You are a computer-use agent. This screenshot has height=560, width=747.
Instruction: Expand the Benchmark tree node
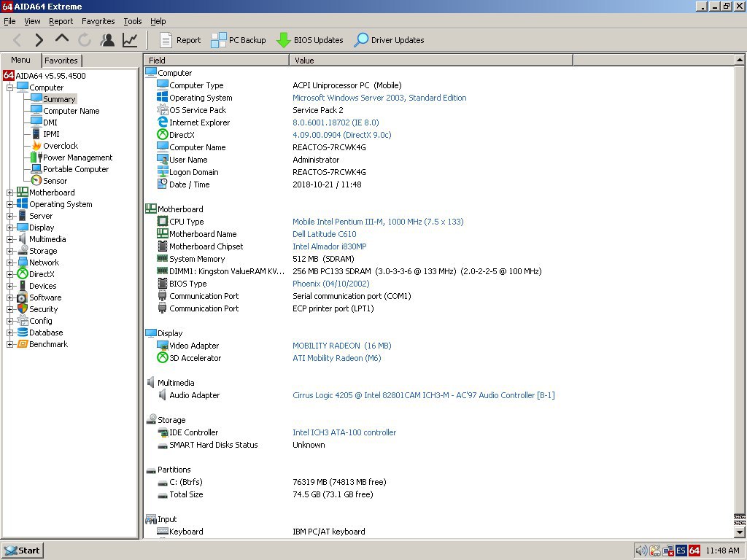(x=10, y=344)
